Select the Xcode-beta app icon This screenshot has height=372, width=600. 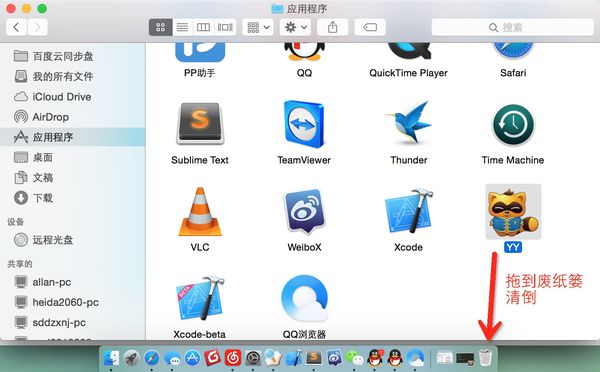click(200, 298)
